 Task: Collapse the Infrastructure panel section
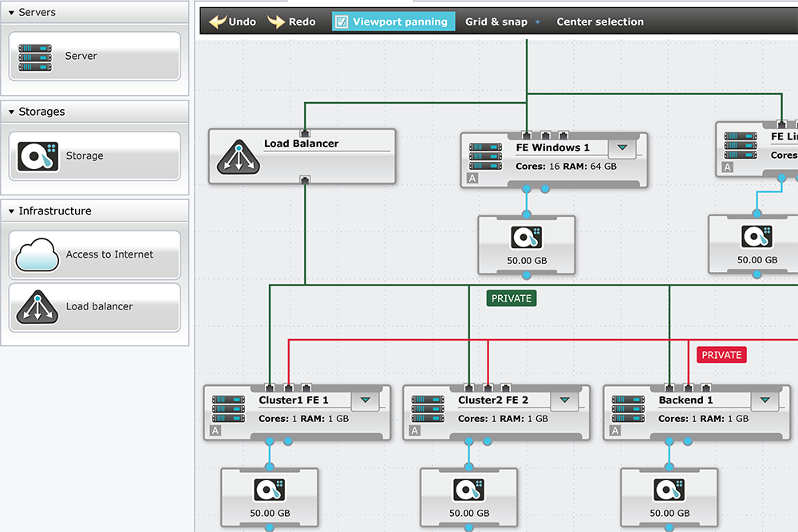tap(11, 211)
